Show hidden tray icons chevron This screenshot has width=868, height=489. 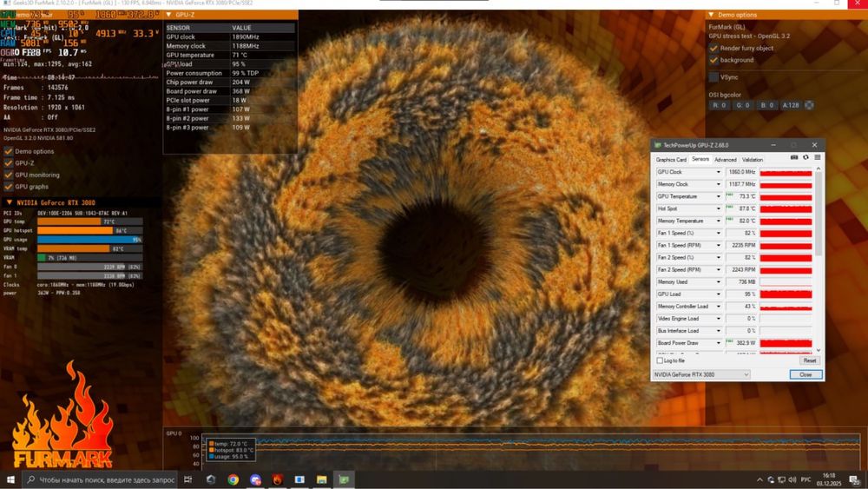pos(759,479)
